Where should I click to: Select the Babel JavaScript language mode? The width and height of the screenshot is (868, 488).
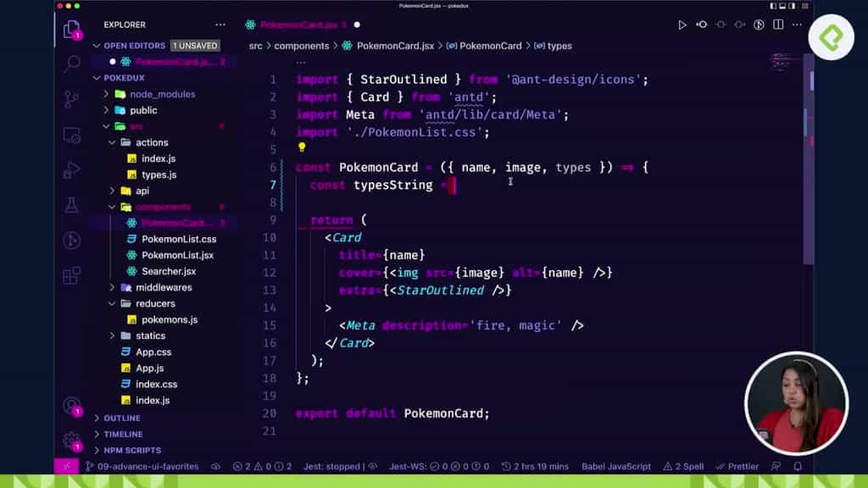(x=615, y=465)
